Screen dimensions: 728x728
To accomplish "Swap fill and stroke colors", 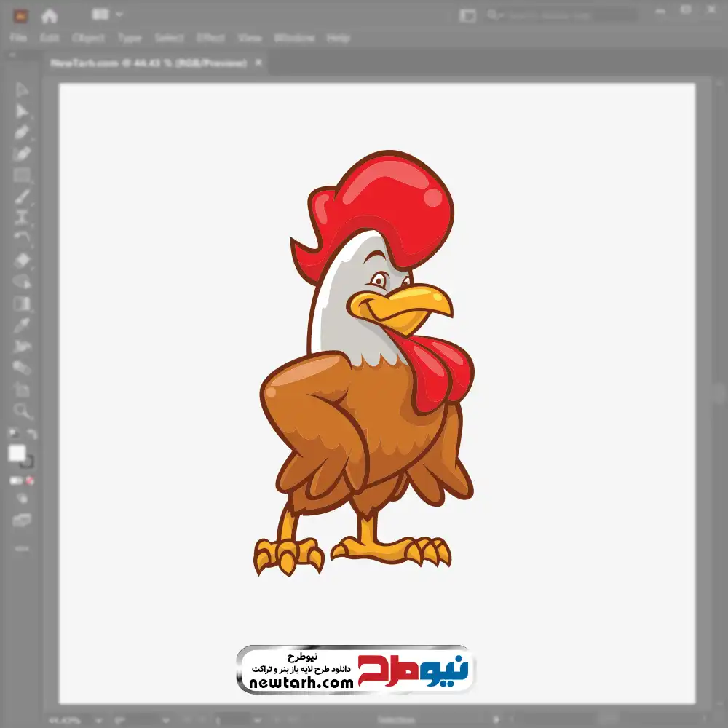I will tap(31, 435).
